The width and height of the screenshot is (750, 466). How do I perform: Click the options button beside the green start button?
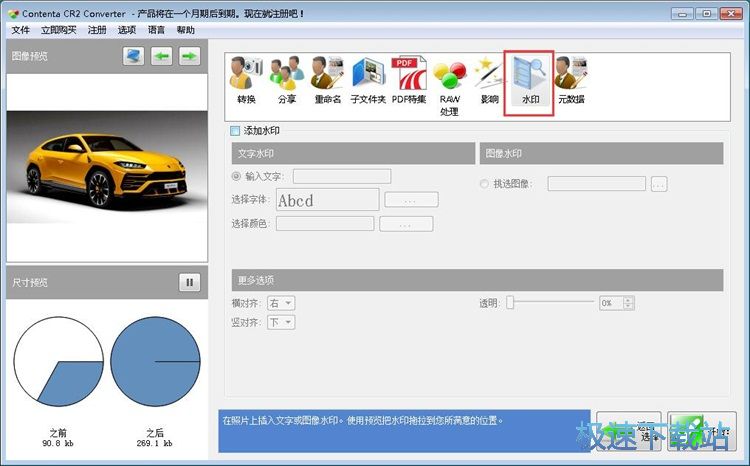(x=629, y=432)
